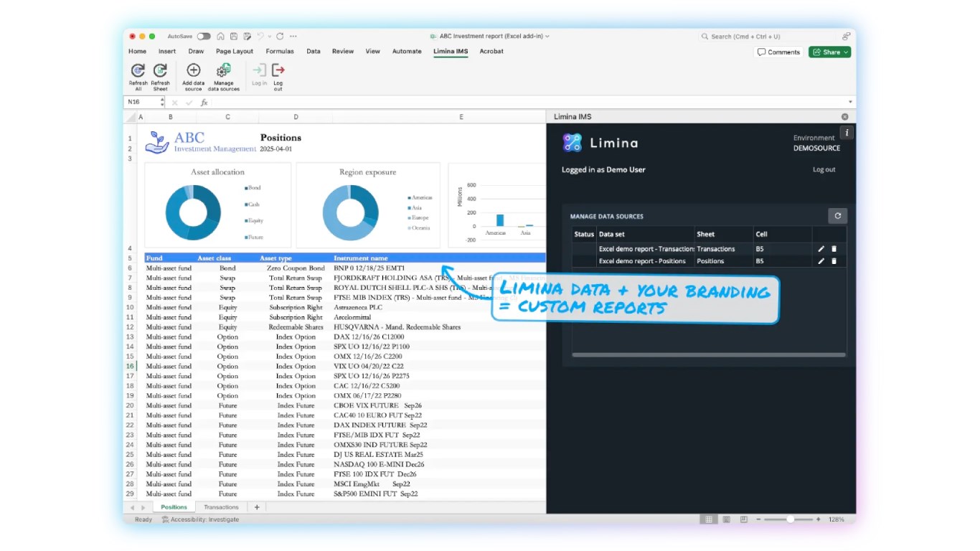Image resolution: width=980 pixels, height=551 pixels.
Task: Open the Share button dropdown
Action: [x=847, y=52]
